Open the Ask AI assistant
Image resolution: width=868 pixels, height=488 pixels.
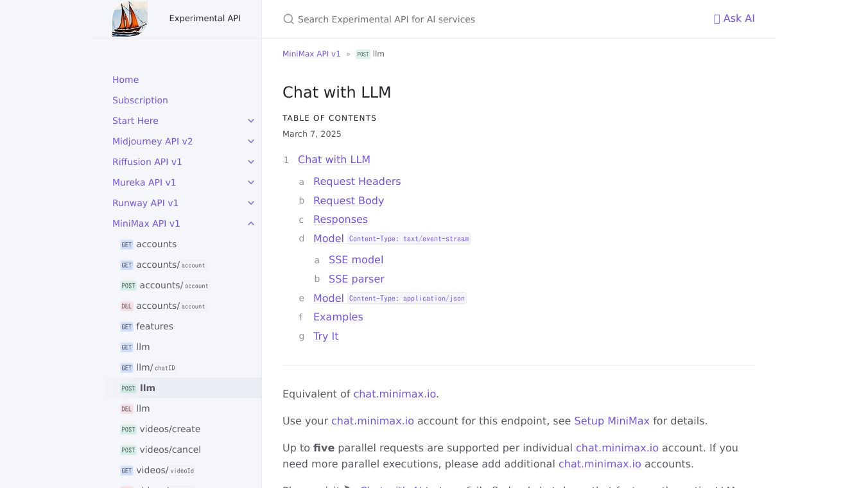click(x=734, y=19)
